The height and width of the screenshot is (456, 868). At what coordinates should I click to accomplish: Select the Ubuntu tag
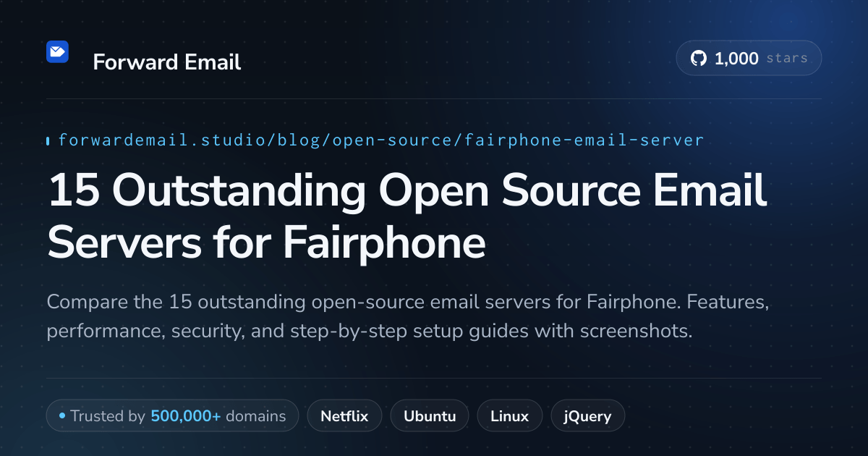(x=430, y=416)
